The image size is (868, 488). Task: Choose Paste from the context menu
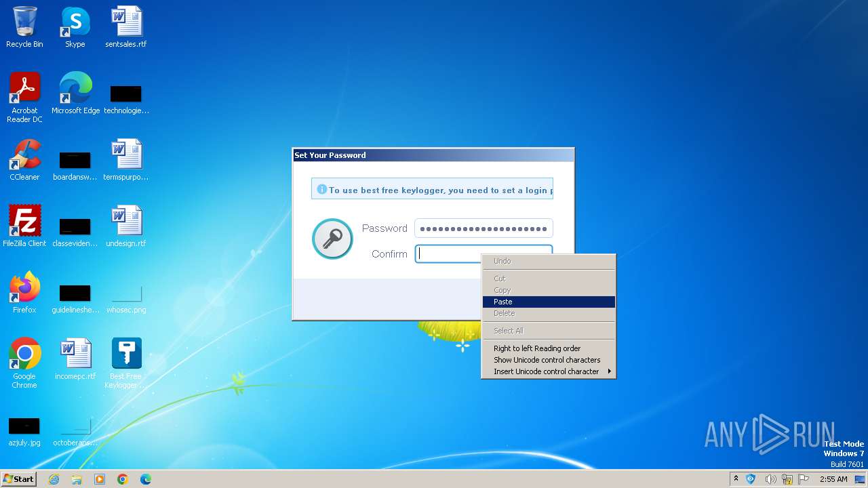[549, 302]
